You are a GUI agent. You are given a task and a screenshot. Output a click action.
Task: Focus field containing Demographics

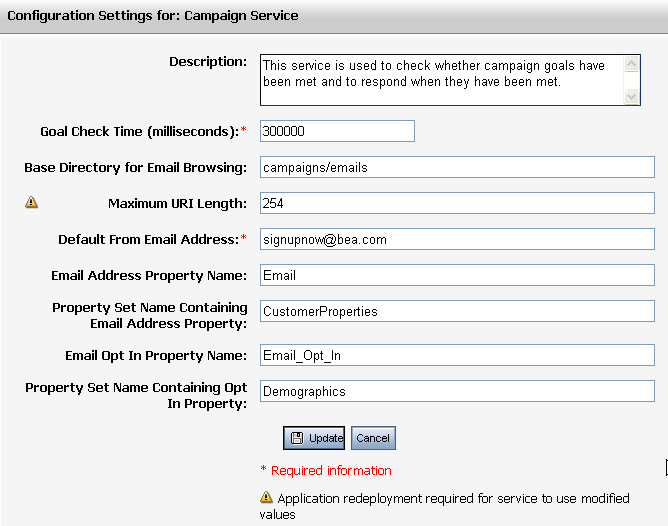457,391
